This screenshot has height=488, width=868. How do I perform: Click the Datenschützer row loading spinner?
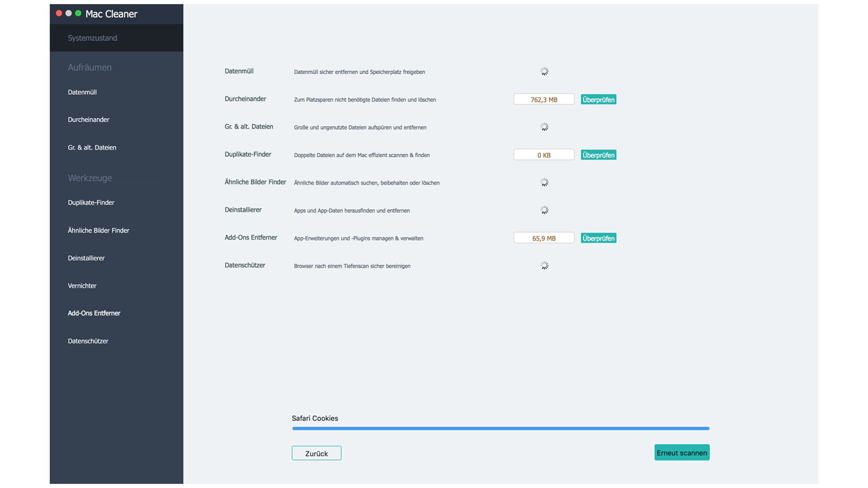544,266
